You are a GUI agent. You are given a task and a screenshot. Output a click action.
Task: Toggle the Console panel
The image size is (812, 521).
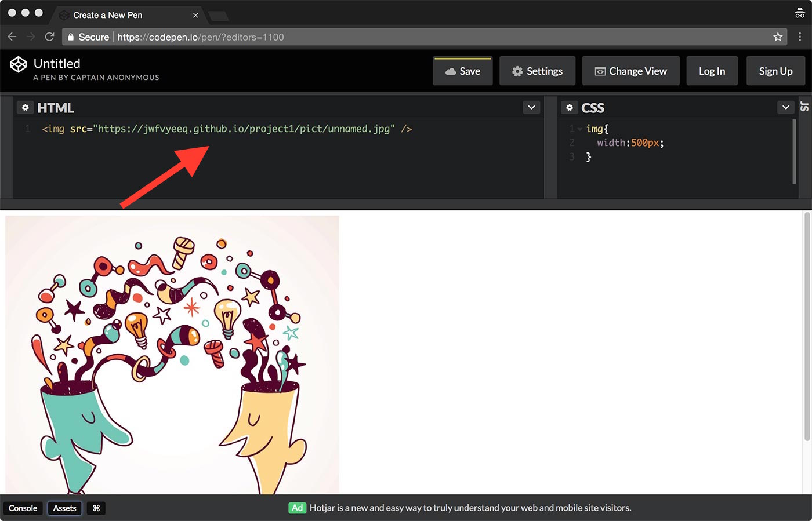(23, 508)
